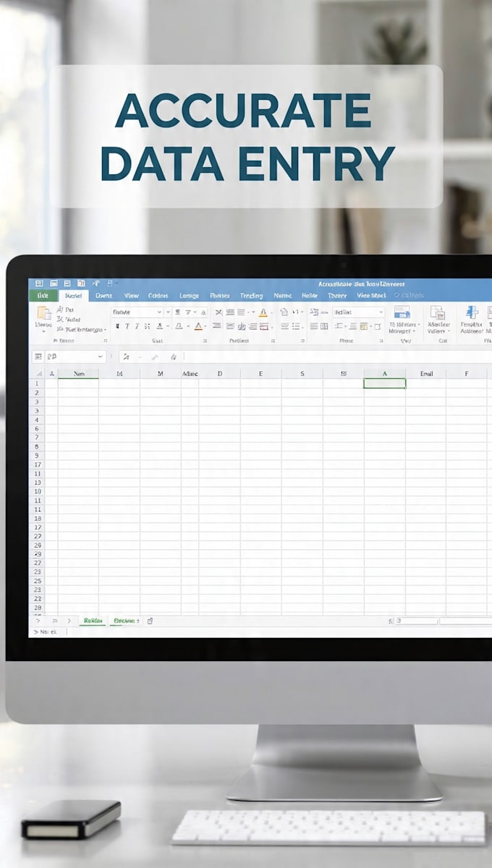Select row header 4

coord(37,420)
